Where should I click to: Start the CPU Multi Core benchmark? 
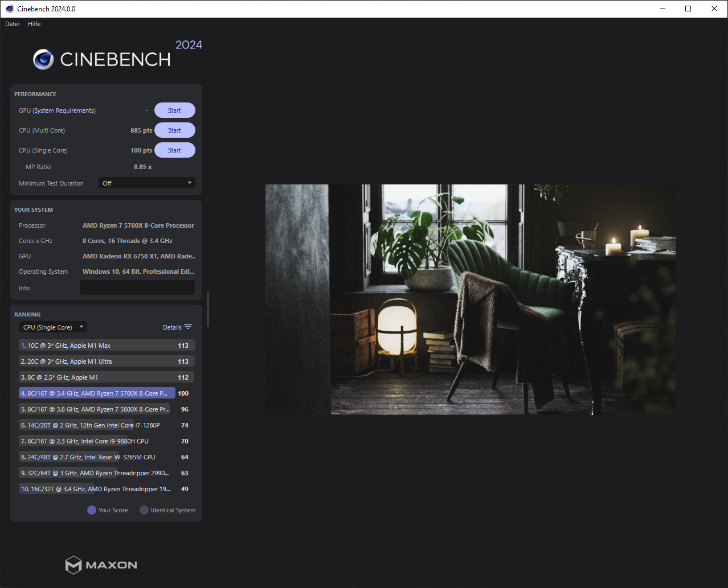click(175, 130)
